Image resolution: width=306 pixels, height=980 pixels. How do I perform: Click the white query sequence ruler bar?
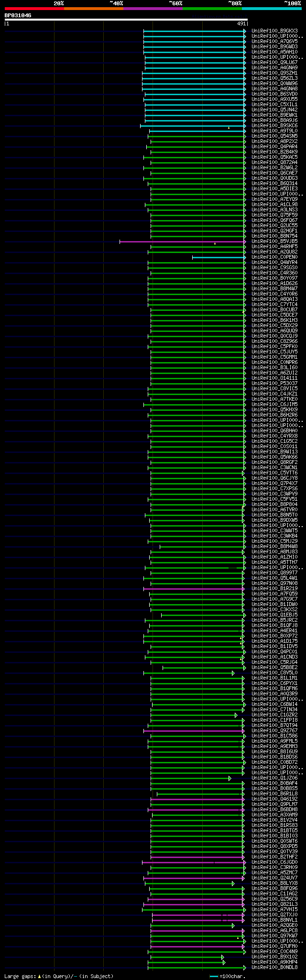point(126,20)
